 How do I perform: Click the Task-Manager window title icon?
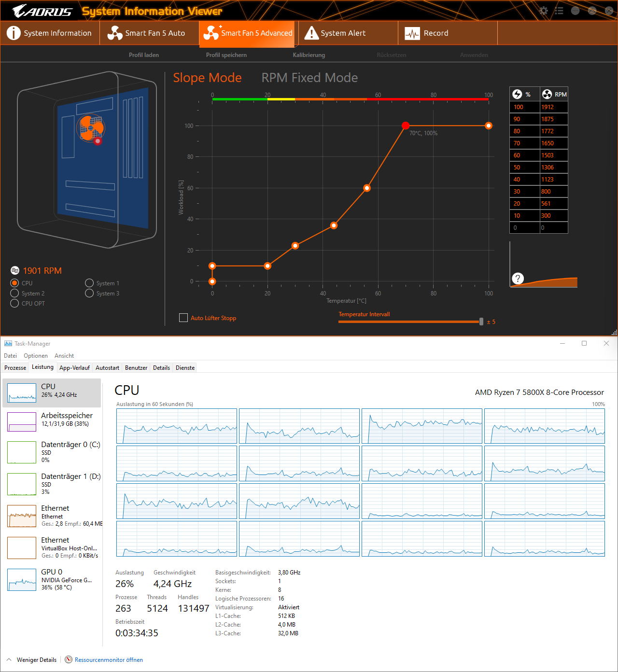point(8,343)
